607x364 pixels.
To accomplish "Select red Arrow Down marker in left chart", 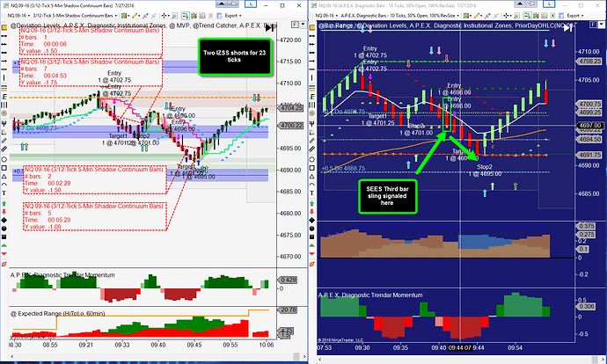I will 4,213.
